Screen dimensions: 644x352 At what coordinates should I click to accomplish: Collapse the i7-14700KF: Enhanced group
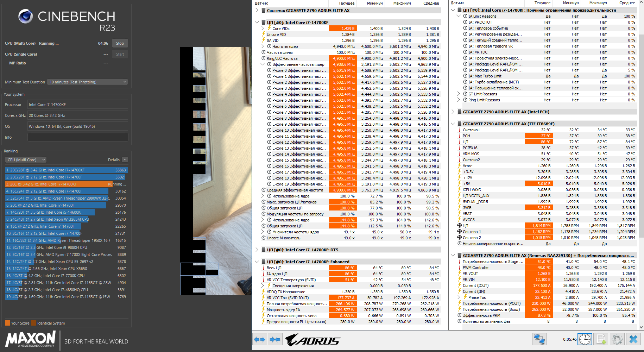pos(257,262)
